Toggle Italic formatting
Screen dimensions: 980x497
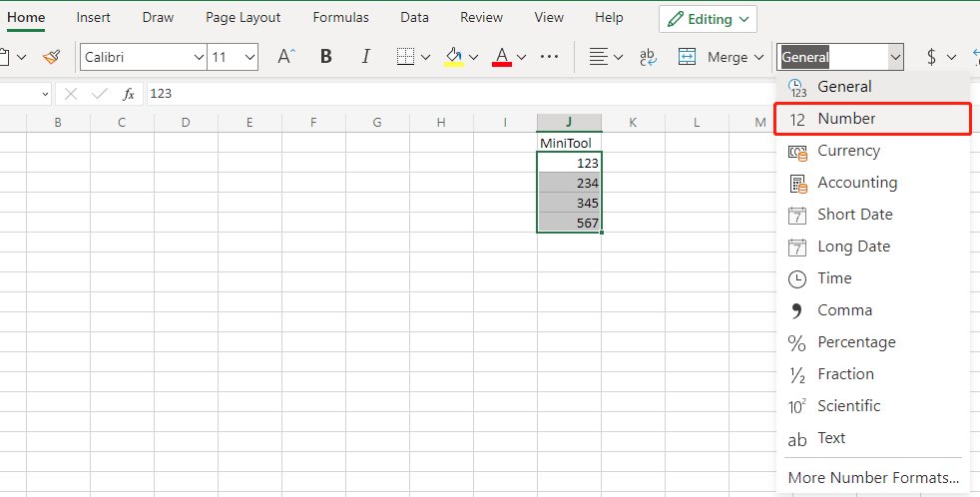point(365,57)
